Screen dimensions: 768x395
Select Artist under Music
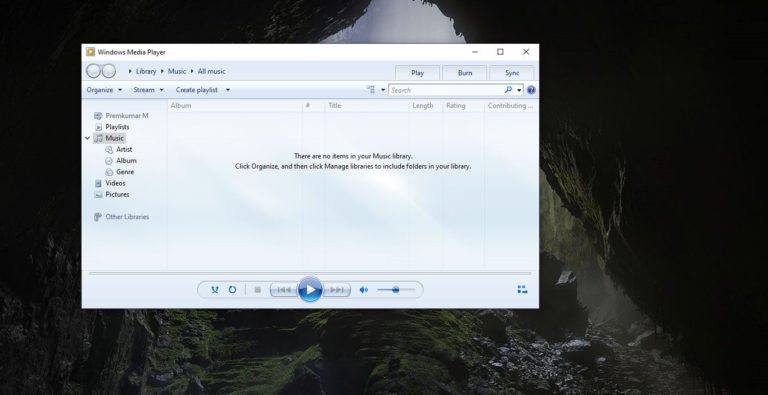pyautogui.click(x=124, y=149)
